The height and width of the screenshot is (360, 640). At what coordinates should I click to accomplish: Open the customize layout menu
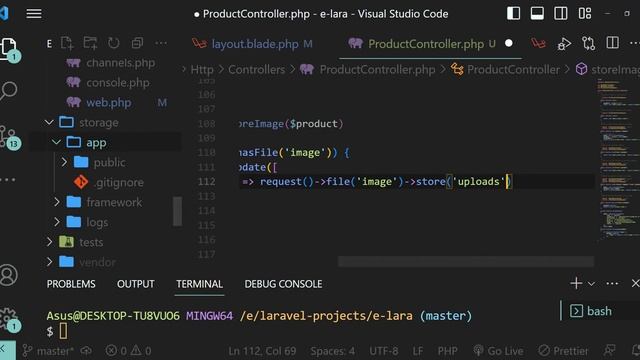click(x=585, y=13)
